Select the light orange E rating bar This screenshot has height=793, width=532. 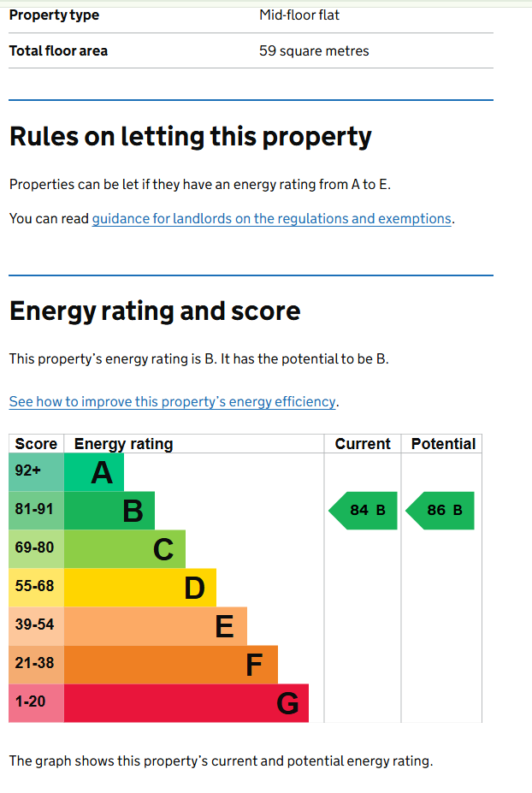click(157, 626)
